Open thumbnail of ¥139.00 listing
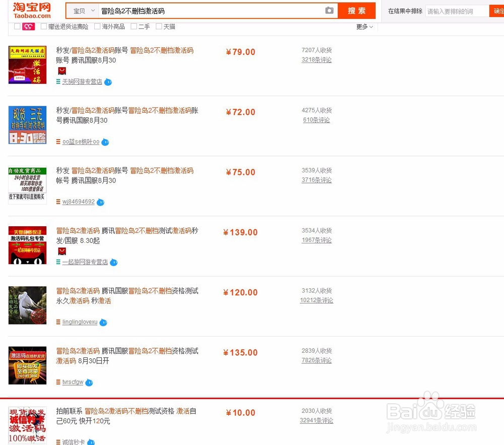Screen dimensions: 504x445 (27, 245)
